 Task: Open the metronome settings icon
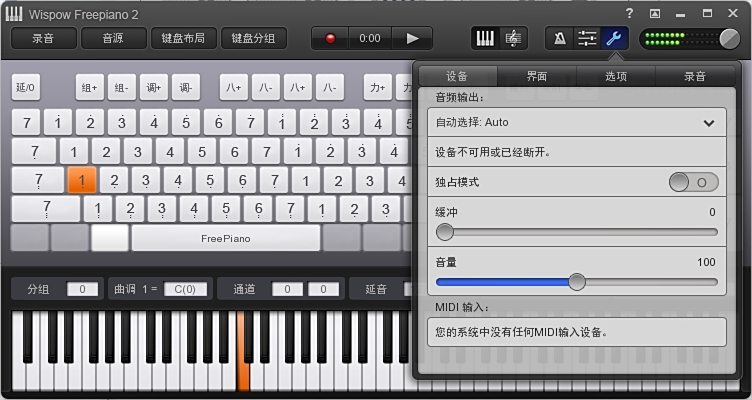[x=560, y=38]
